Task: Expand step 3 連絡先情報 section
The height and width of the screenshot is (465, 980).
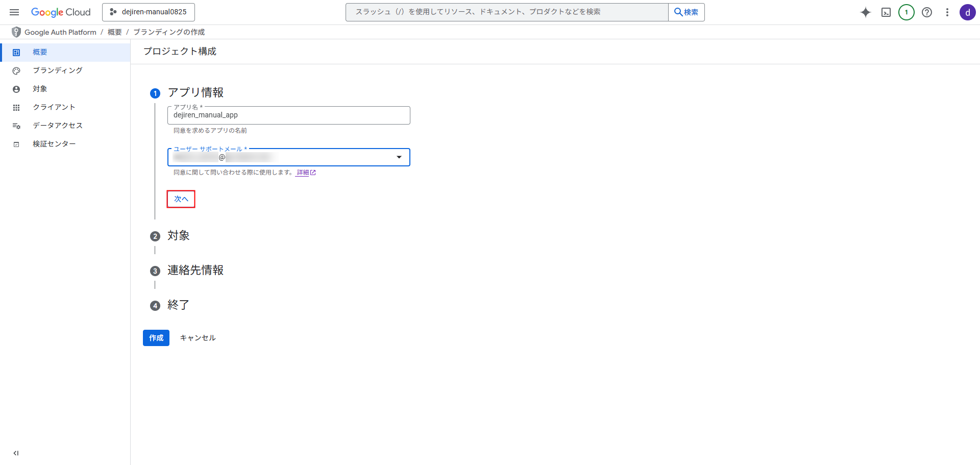Action: coord(195,271)
